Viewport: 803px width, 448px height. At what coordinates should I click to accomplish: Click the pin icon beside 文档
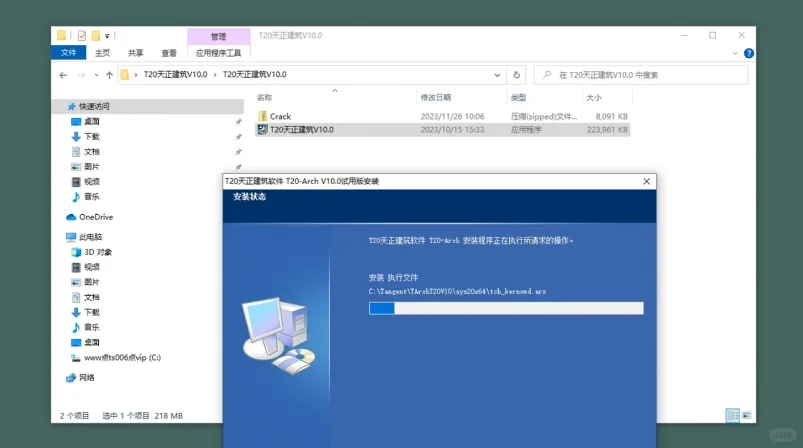pyautogui.click(x=238, y=152)
